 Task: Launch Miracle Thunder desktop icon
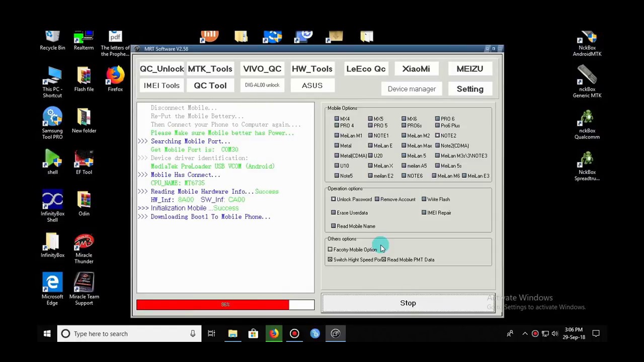[x=84, y=248]
